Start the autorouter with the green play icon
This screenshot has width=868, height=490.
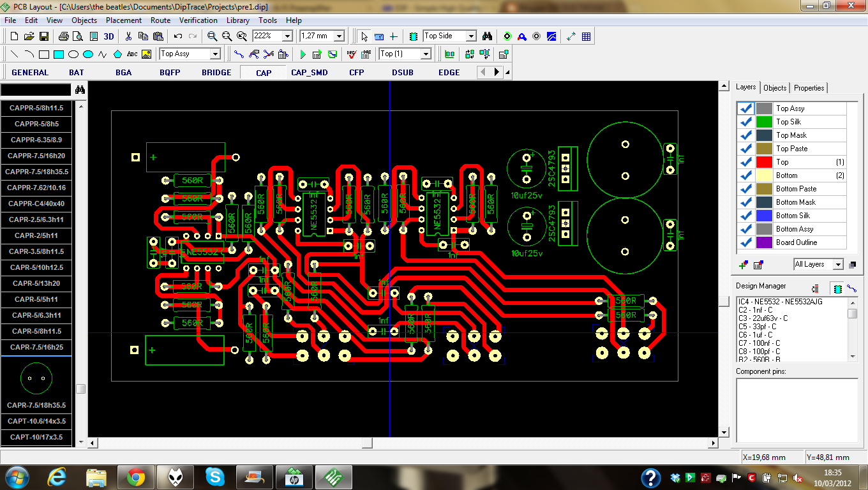(x=303, y=54)
